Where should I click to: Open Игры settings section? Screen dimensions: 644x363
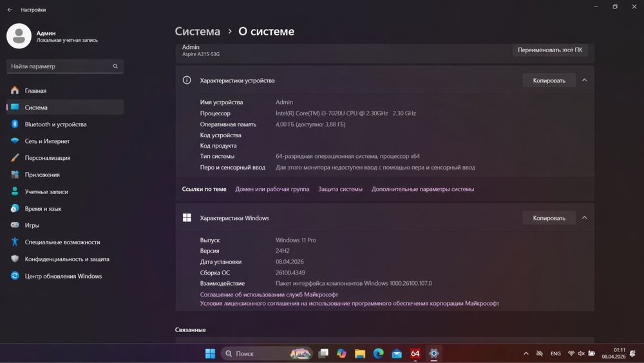click(x=65, y=225)
